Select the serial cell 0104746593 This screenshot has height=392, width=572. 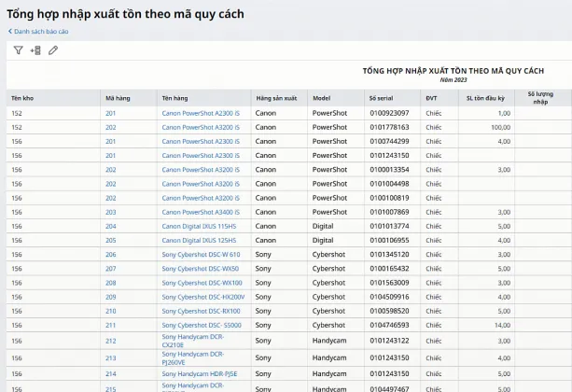[389, 325]
